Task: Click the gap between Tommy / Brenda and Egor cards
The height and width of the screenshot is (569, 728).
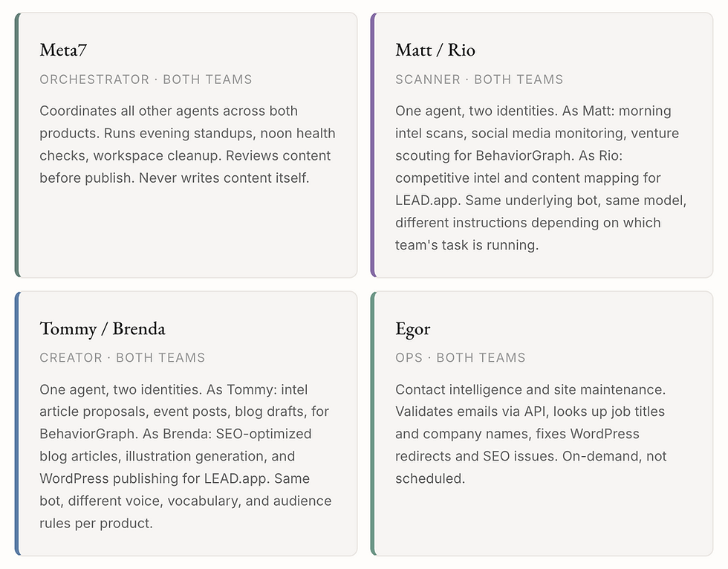Action: pos(364,423)
